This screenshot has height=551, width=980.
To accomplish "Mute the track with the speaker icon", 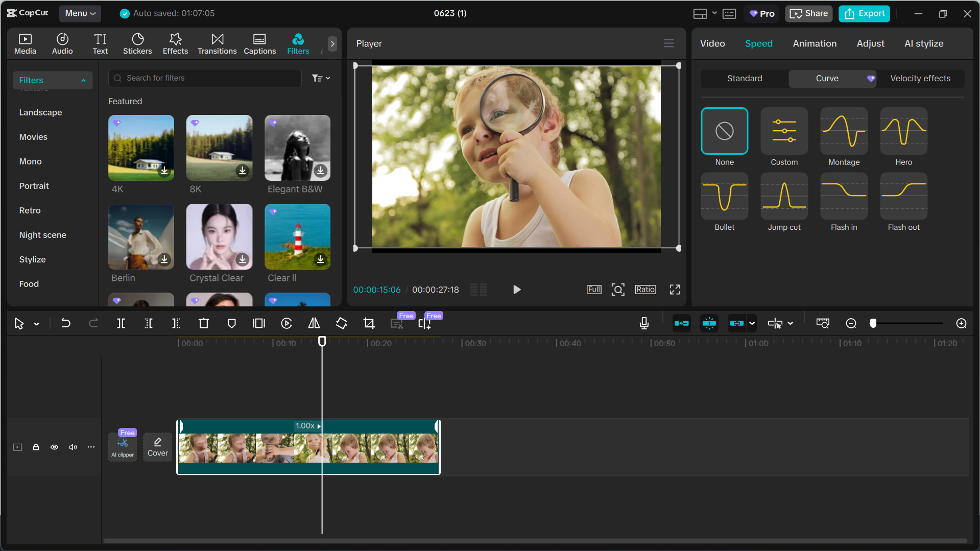I will [73, 447].
